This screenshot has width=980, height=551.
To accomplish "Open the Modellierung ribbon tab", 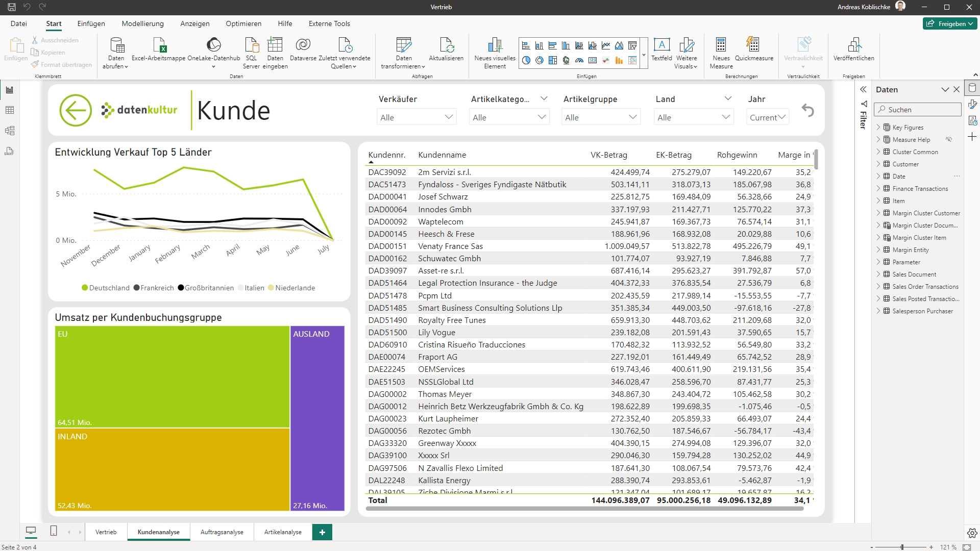I will 142,23.
